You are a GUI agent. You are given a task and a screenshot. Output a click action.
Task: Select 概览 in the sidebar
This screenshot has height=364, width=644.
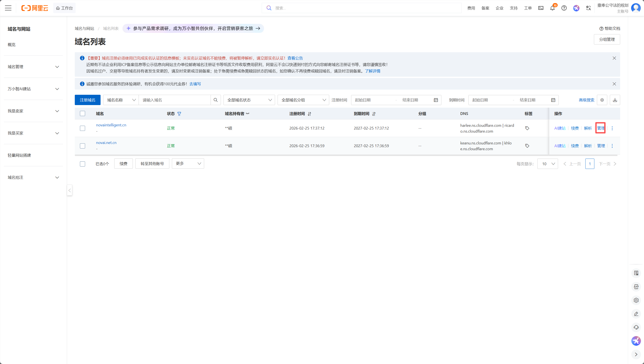click(12, 44)
